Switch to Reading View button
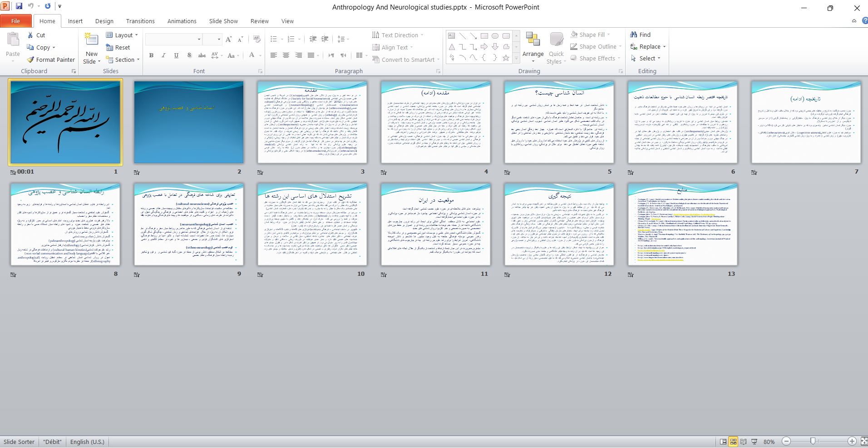The width and height of the screenshot is (868, 448). tap(744, 442)
